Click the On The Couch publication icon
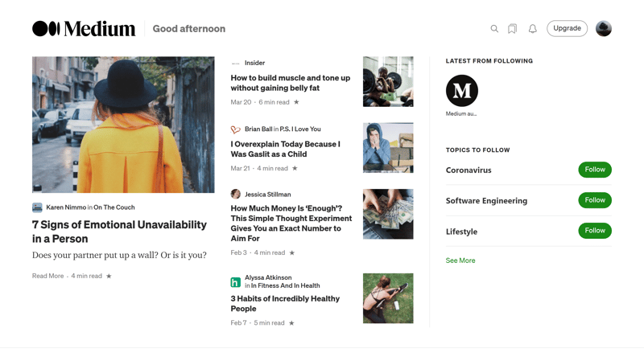 (x=37, y=207)
